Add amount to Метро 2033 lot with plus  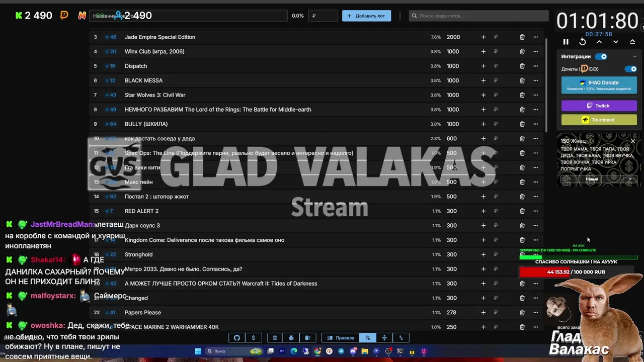484,269
